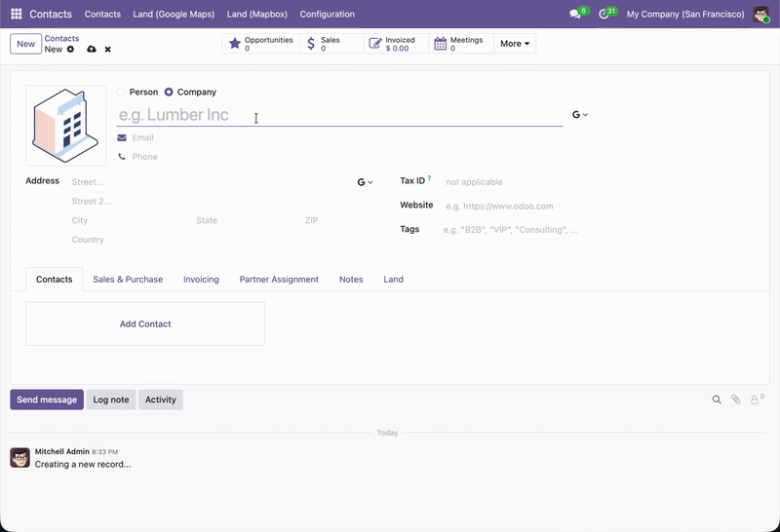Viewport: 780px width, 532px height.
Task: Open the activities clock icon with badge 31
Action: click(x=607, y=14)
